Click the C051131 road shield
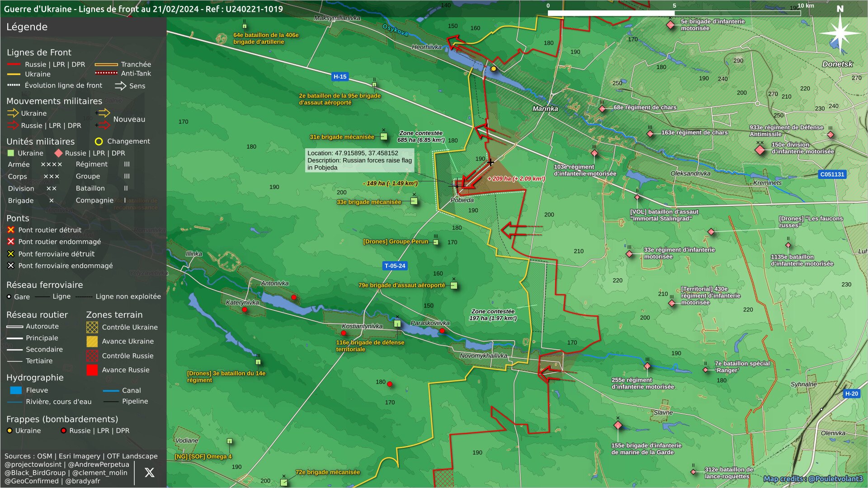The height and width of the screenshot is (488, 868). (832, 174)
